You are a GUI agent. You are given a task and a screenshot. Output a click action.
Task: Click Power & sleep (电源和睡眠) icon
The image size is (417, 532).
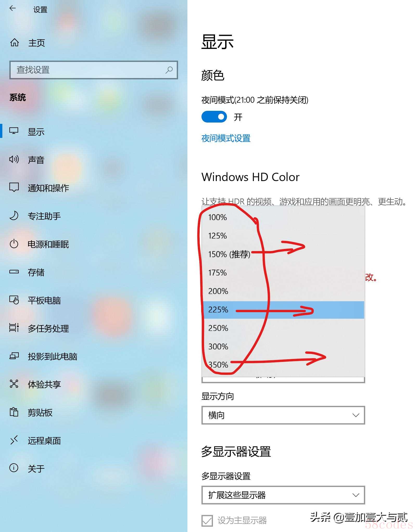pyautogui.click(x=14, y=244)
